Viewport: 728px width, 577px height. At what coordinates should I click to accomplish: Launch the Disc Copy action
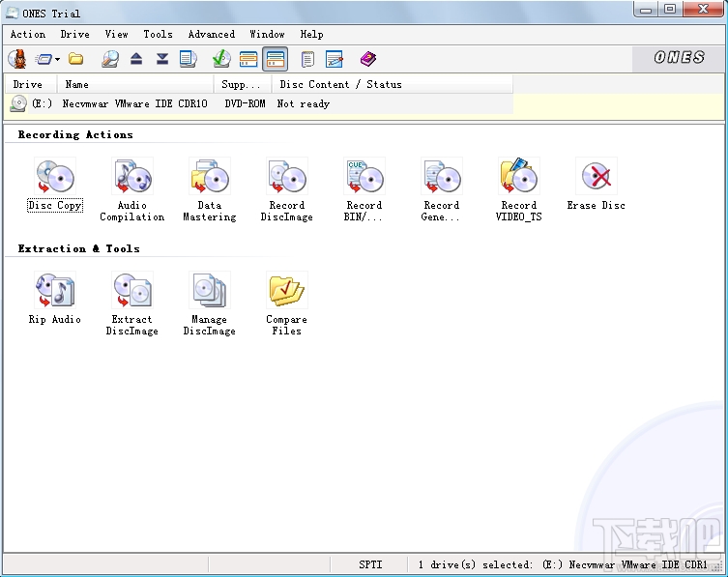[x=55, y=185]
